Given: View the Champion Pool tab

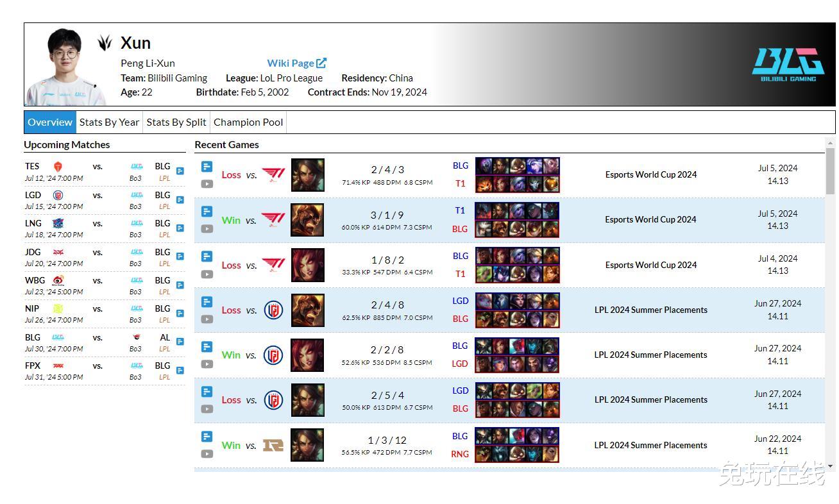Looking at the screenshot, I should (248, 122).
